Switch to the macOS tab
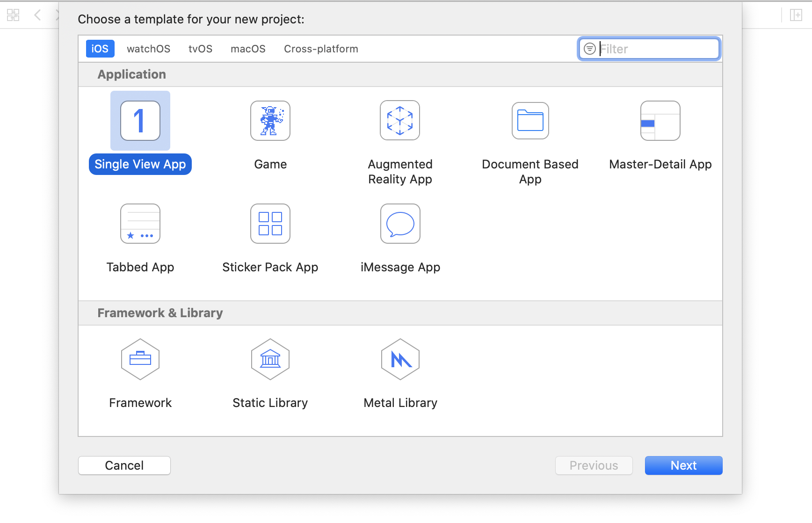 (248, 48)
